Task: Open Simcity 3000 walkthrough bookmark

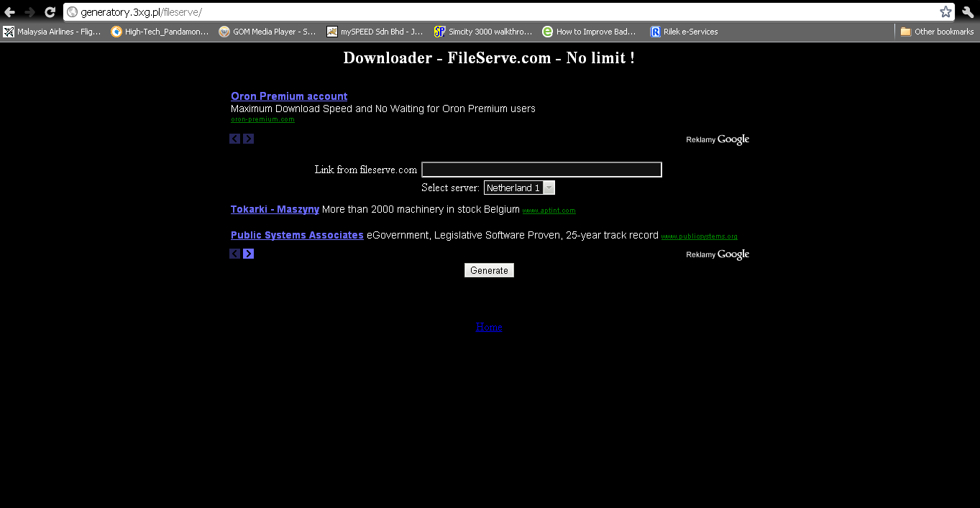Action: [x=483, y=32]
